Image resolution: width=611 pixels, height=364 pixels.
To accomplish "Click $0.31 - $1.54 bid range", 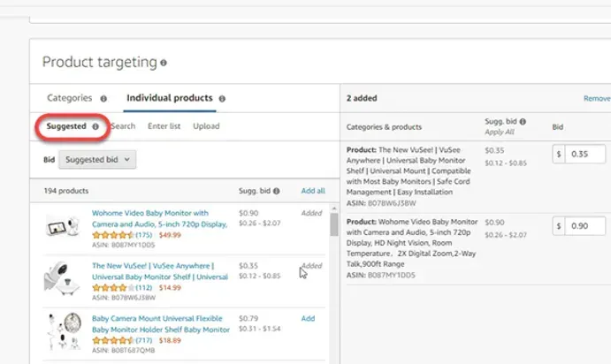I will tap(259, 329).
